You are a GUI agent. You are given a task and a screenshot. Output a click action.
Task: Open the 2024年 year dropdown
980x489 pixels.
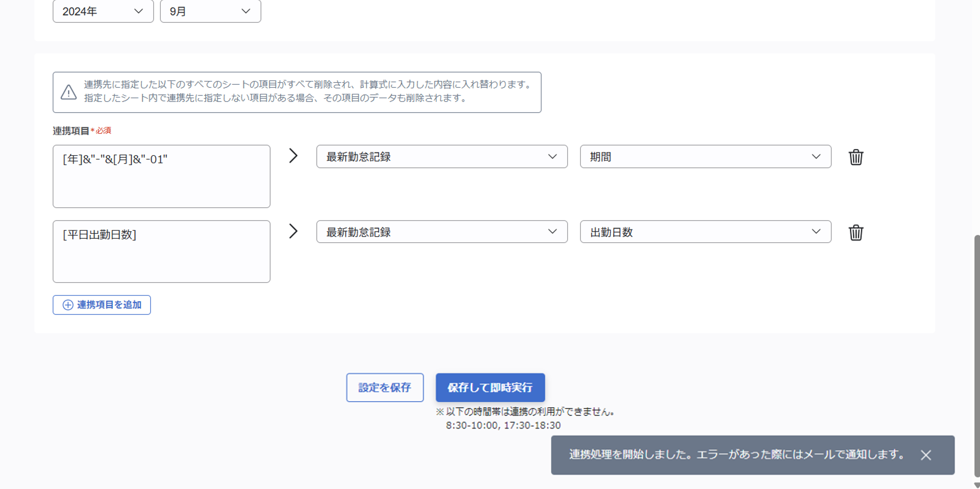pyautogui.click(x=103, y=11)
